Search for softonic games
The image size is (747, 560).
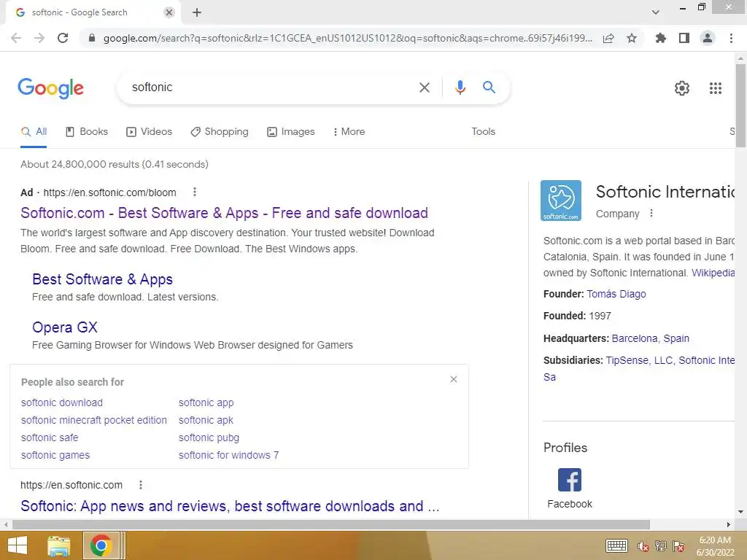coord(55,456)
